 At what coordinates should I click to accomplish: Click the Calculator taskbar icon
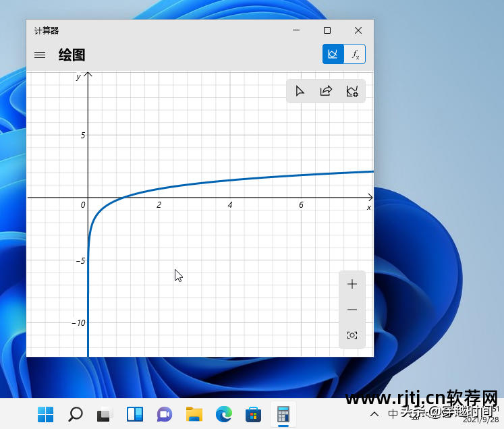pos(283,414)
